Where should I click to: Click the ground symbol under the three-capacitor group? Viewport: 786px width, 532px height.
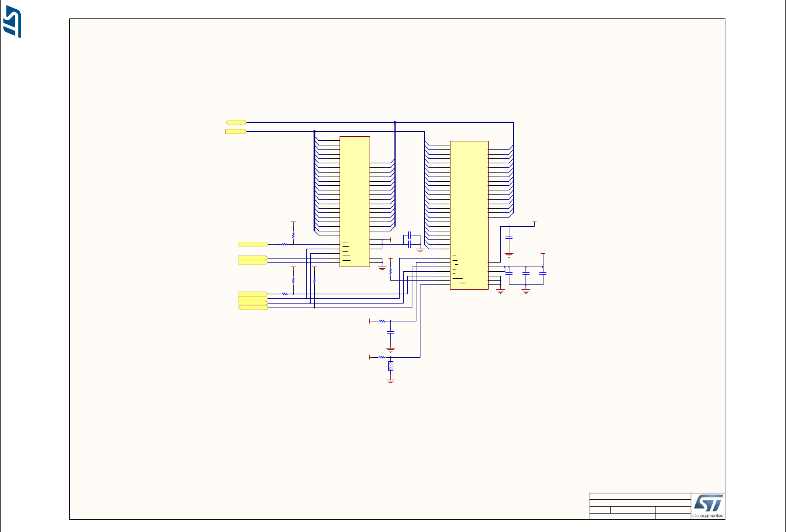[526, 291]
